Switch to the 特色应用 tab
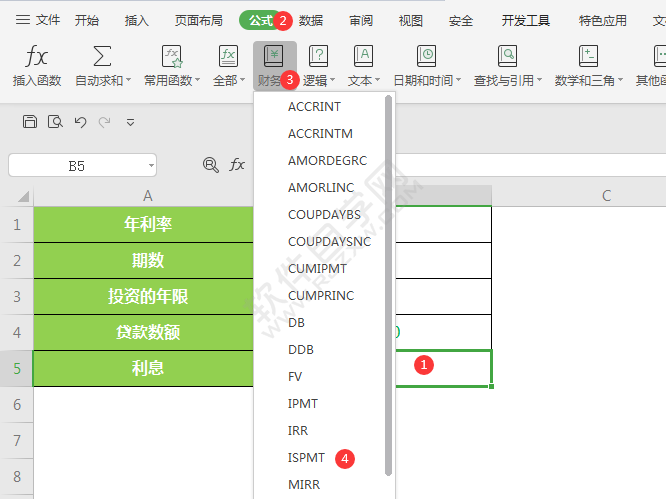Image resolution: width=666 pixels, height=499 pixels. [602, 20]
